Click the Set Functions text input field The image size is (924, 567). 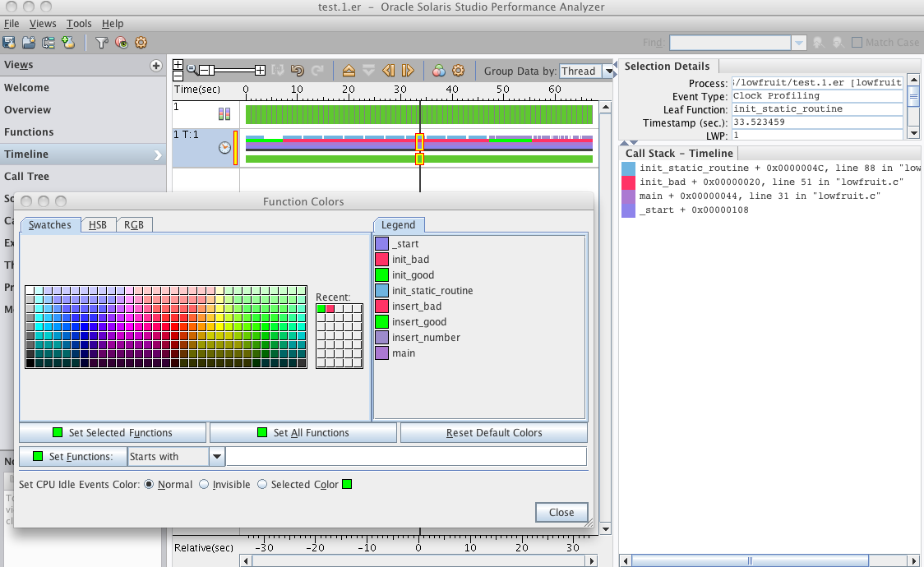[407, 456]
